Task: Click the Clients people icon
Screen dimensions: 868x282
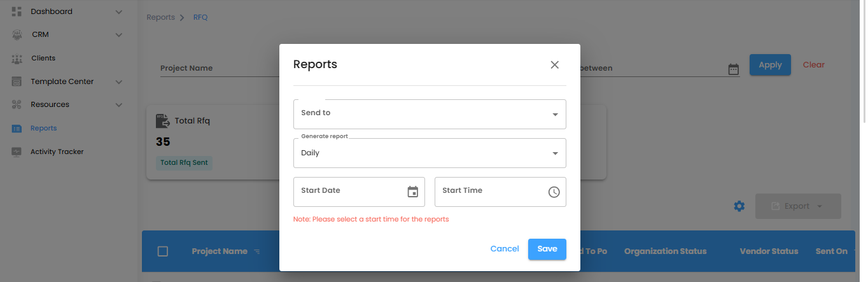Action: coord(17,59)
